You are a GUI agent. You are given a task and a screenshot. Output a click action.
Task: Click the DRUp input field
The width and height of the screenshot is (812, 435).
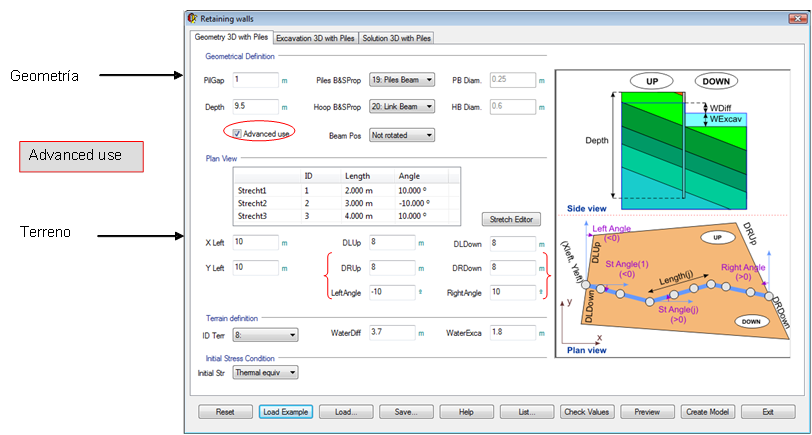[x=392, y=268]
